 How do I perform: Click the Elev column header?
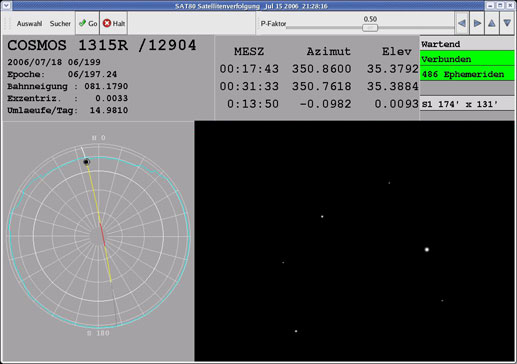pos(397,52)
